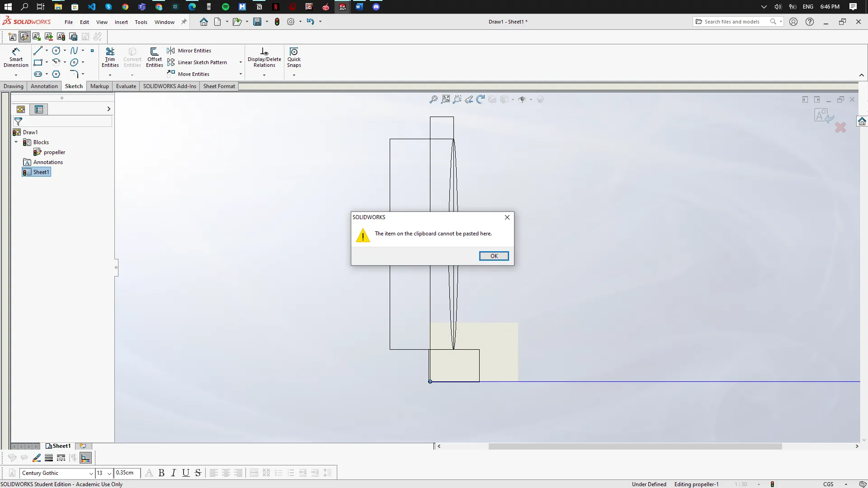Toggle the Color Display Mode button
Viewport: 868px width, 488px height.
[x=85, y=458]
